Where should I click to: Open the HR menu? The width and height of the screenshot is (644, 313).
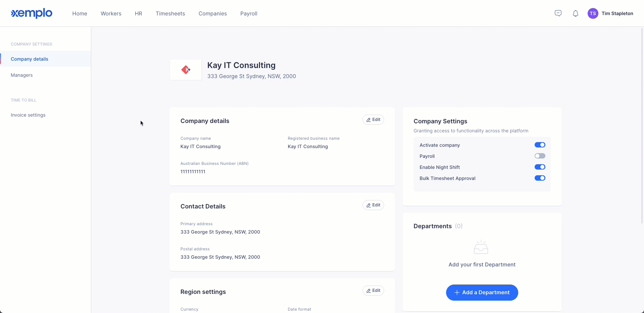[139, 13]
